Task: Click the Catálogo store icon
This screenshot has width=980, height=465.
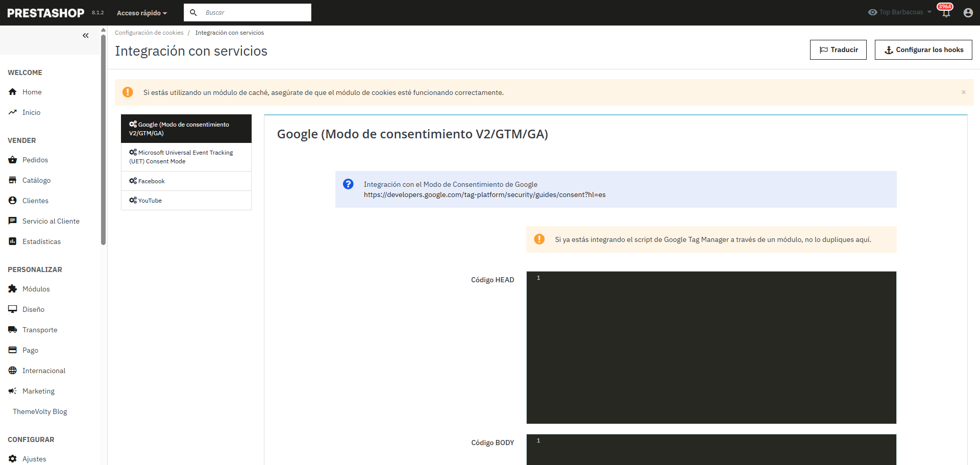Action: pyautogui.click(x=13, y=180)
